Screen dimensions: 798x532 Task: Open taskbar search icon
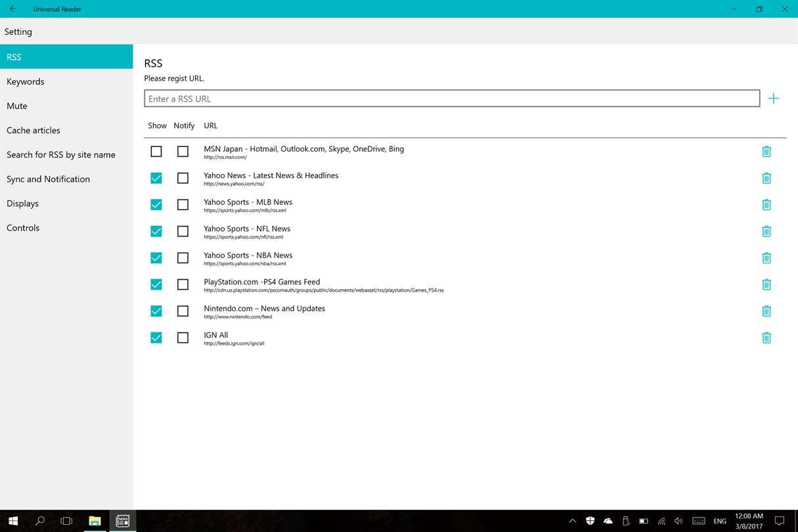click(x=39, y=521)
